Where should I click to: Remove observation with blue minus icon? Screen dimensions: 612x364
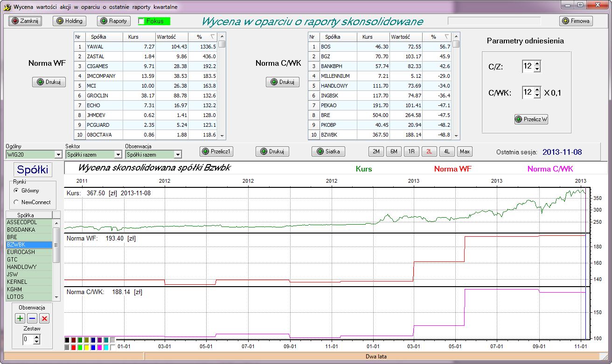point(32,318)
